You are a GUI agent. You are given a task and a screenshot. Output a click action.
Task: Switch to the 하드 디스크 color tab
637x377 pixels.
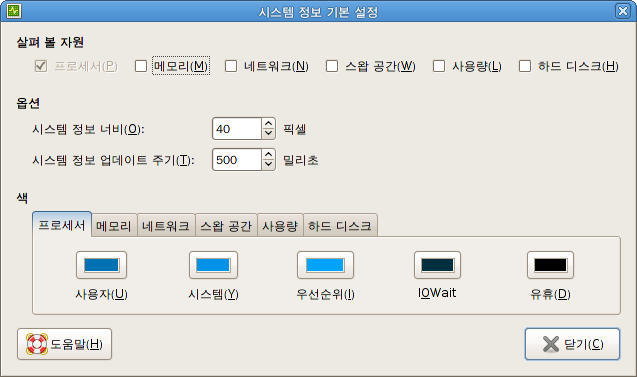[x=340, y=225]
